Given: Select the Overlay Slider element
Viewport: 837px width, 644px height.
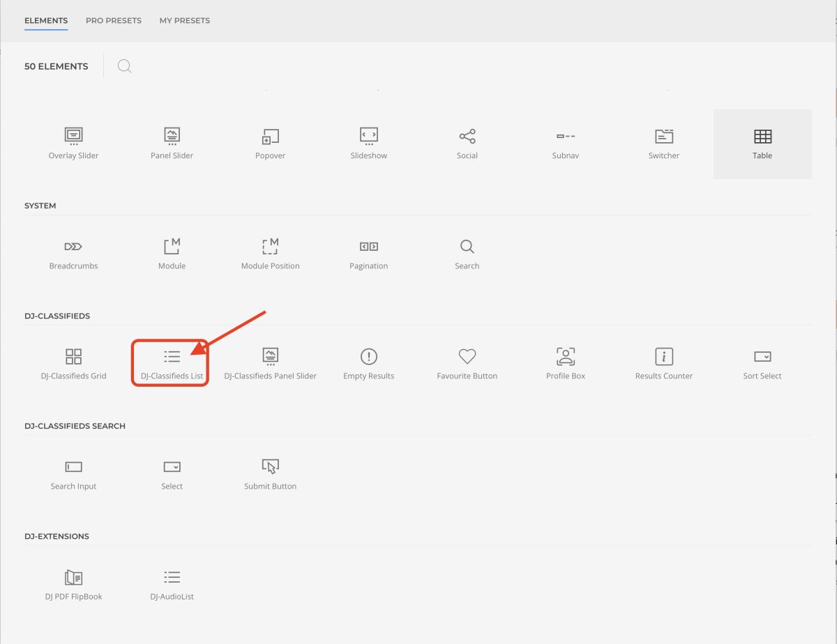Looking at the screenshot, I should pyautogui.click(x=73, y=144).
